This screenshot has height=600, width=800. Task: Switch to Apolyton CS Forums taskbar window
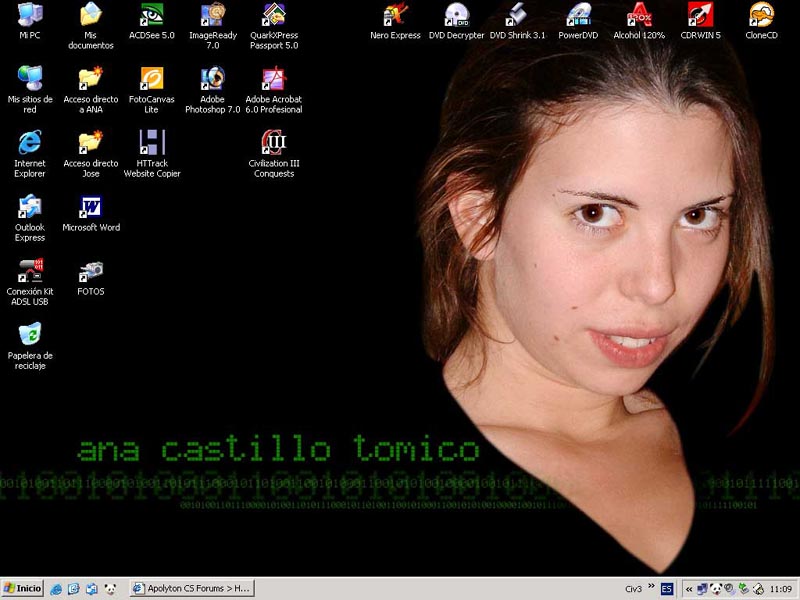pos(191,589)
